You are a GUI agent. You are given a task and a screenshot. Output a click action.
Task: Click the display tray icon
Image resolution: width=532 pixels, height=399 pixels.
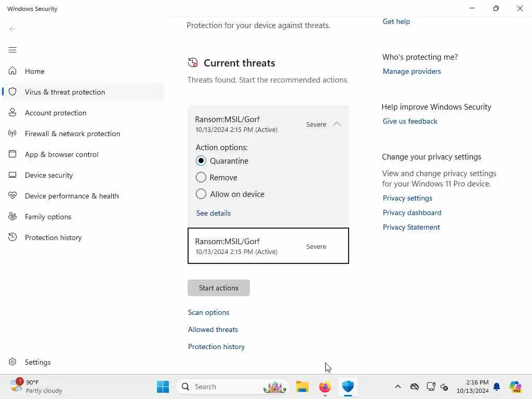pos(431,387)
